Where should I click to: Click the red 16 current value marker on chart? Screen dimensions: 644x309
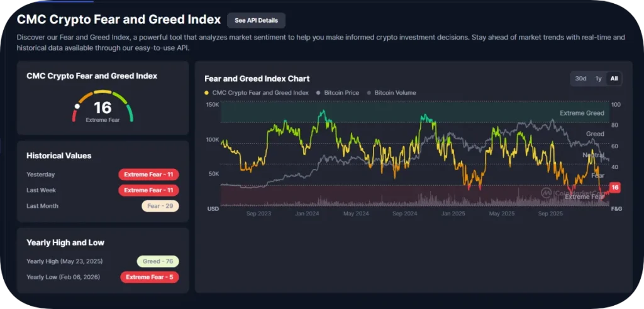[x=614, y=188]
